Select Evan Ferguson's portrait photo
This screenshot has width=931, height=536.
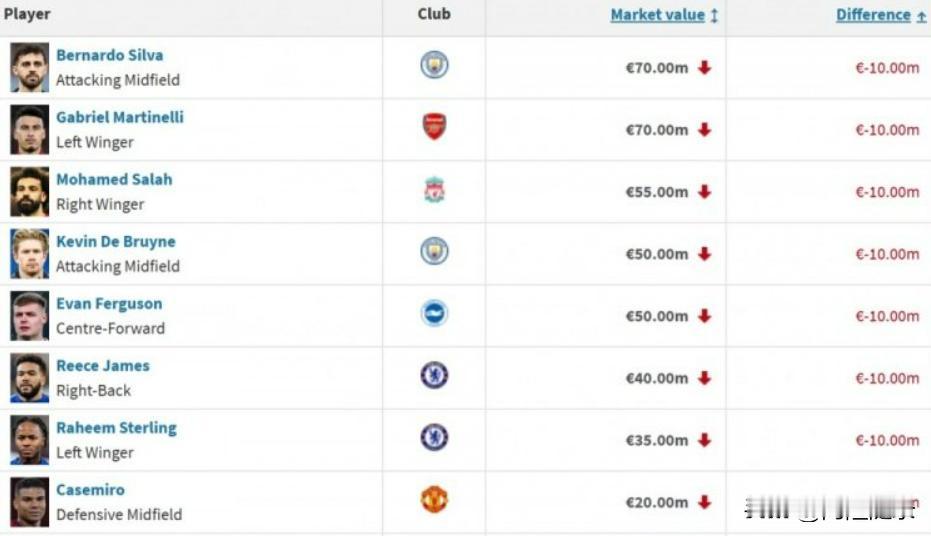[x=30, y=316]
